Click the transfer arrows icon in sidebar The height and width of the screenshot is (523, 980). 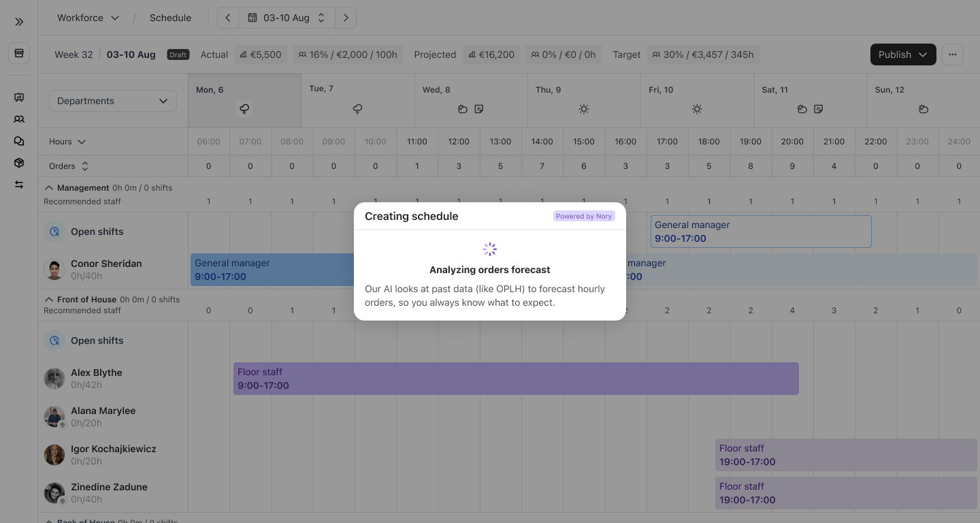[19, 185]
